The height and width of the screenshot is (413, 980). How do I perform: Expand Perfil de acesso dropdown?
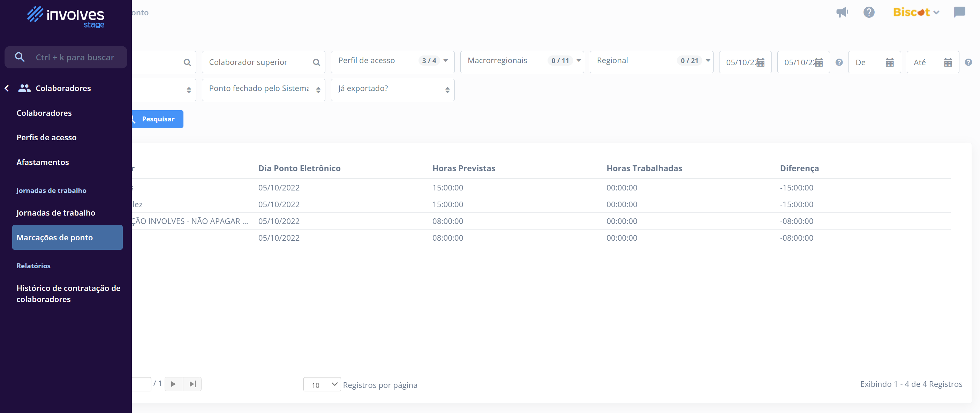tap(445, 61)
